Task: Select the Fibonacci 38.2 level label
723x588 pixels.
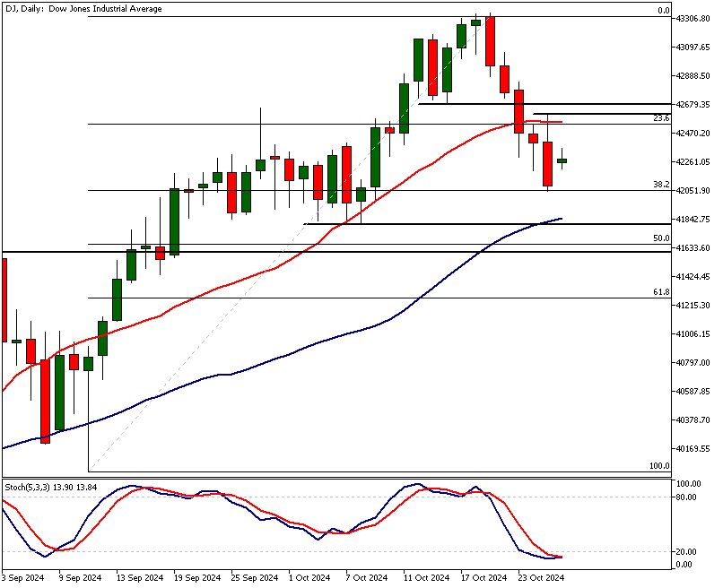Action: point(661,185)
